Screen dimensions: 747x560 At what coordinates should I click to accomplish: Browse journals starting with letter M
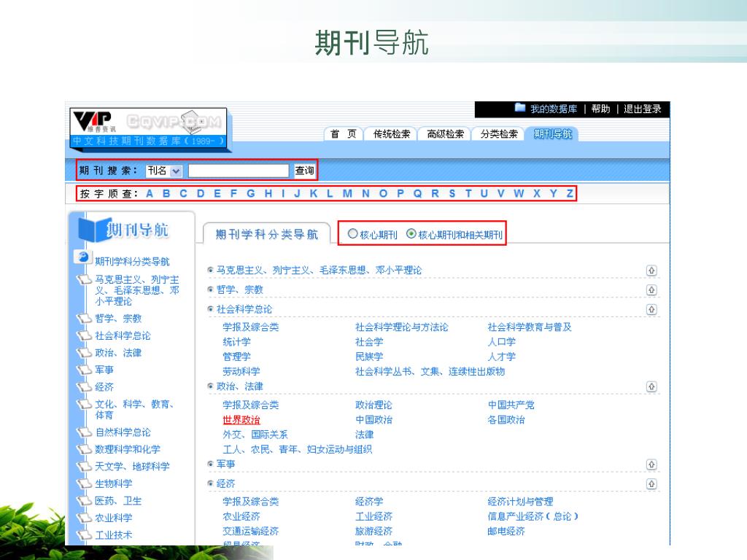click(x=347, y=194)
